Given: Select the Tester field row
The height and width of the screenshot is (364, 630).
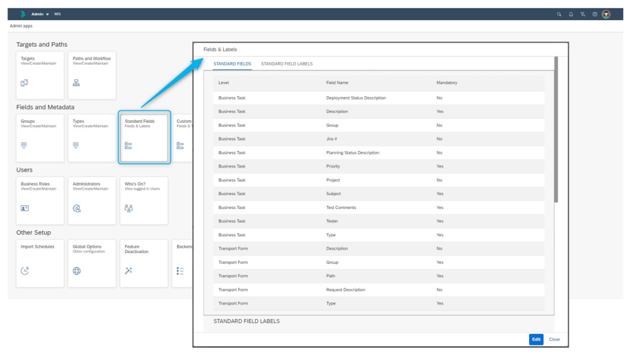Looking at the screenshot, I should click(x=379, y=222).
